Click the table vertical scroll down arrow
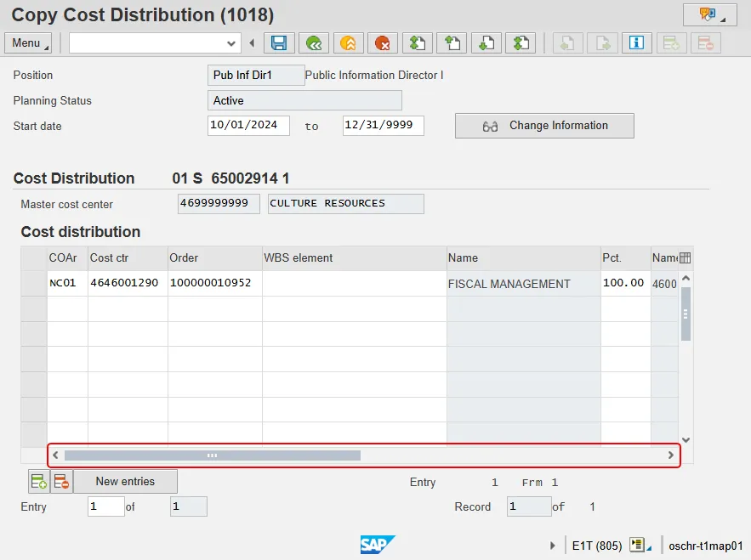This screenshot has height=560, width=751. tap(686, 440)
